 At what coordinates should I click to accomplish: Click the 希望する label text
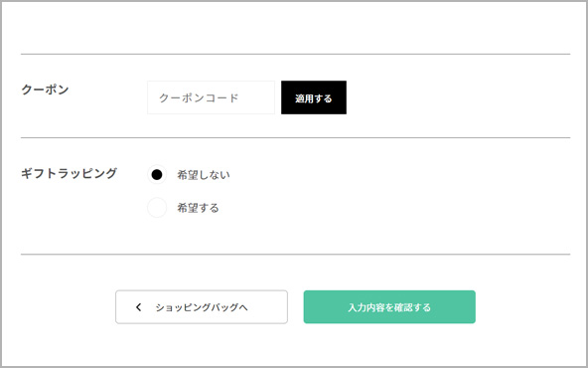(198, 208)
